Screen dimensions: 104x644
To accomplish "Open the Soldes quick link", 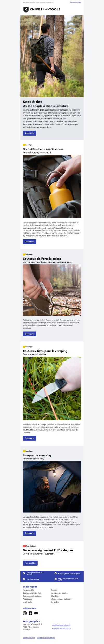I will [54, 590].
